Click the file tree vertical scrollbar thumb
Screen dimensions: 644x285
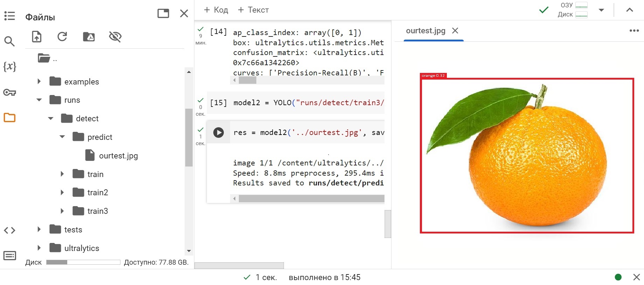point(189,137)
